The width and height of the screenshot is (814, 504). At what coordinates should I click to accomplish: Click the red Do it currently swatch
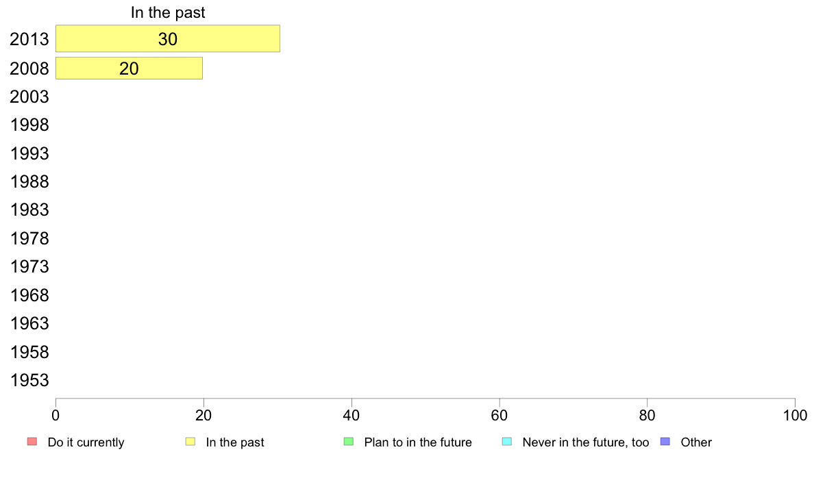(x=32, y=442)
